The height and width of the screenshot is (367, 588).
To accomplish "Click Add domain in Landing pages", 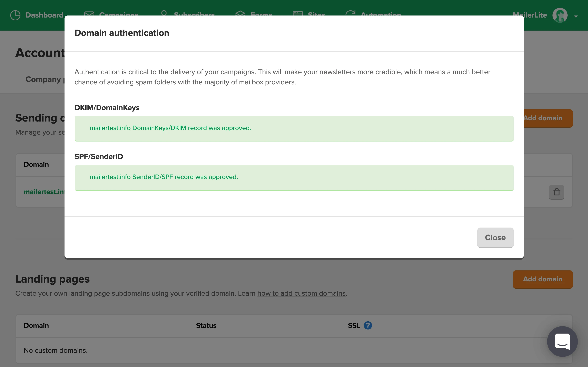I will point(542,279).
